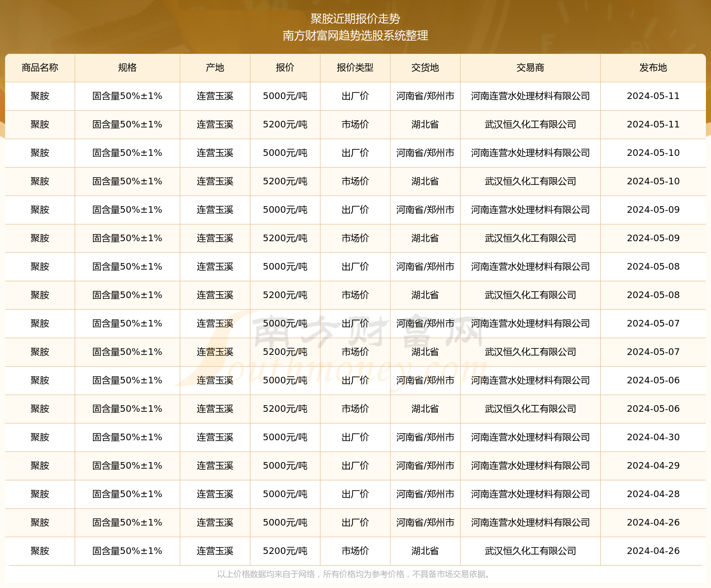The height and width of the screenshot is (588, 711).
Task: Click the 商品名称 column header
Action: (x=40, y=68)
